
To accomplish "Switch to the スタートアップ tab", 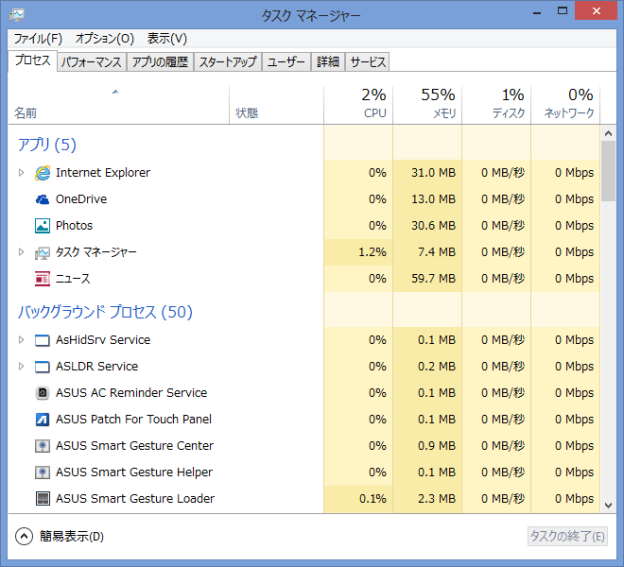I will click(x=228, y=62).
